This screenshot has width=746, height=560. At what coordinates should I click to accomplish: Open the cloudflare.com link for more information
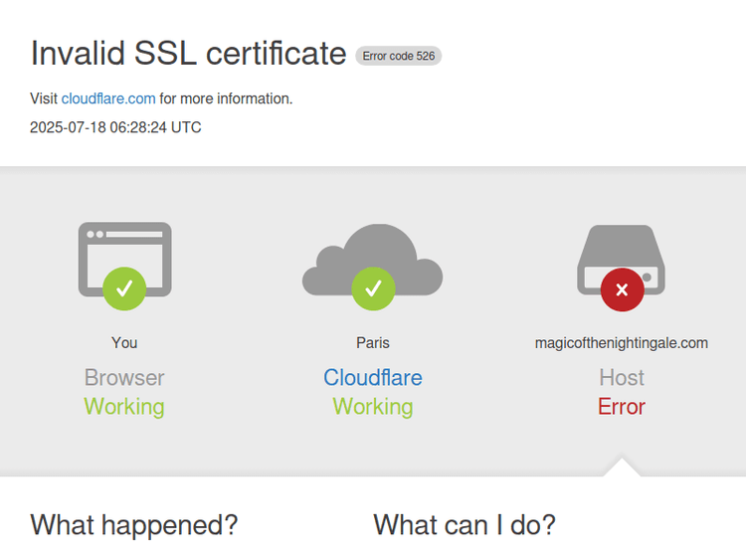click(108, 98)
